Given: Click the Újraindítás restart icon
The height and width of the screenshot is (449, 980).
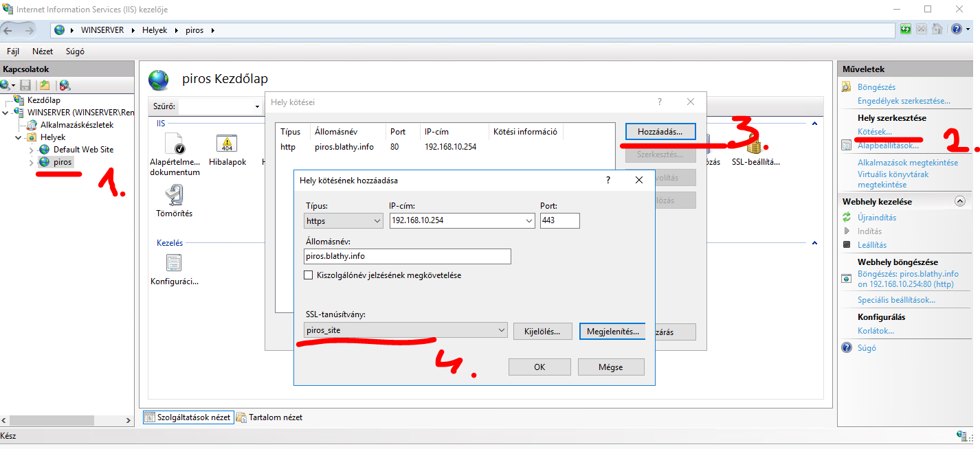Looking at the screenshot, I should (x=847, y=218).
